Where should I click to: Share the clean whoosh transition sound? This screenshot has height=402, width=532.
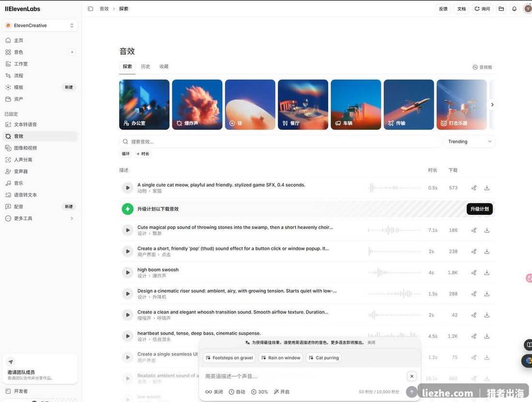coord(474,315)
